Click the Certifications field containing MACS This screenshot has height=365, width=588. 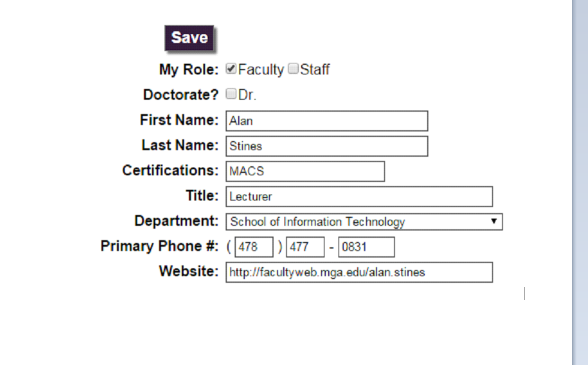click(x=303, y=171)
